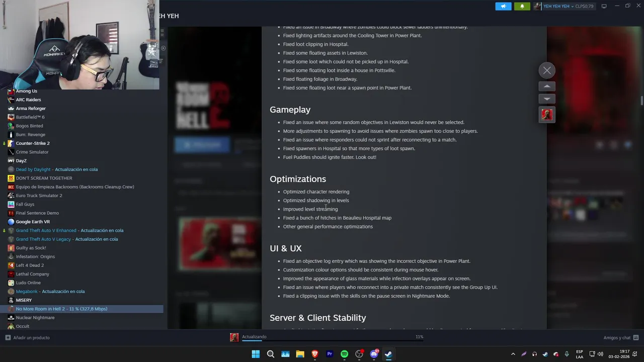This screenshot has width=644, height=362.
Task: Select Occult in library list
Action: 23,326
